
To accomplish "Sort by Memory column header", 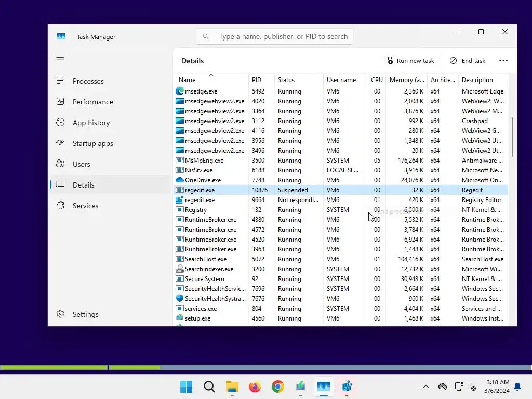I will (x=406, y=79).
